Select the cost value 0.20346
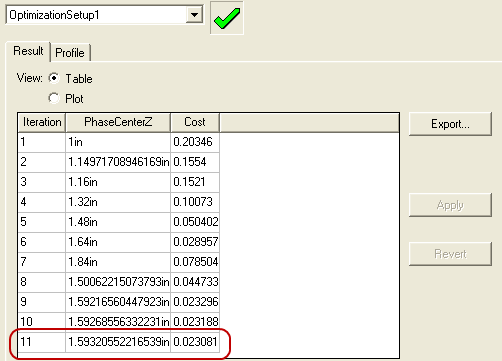The height and width of the screenshot is (361, 502). pyautogui.click(x=195, y=142)
